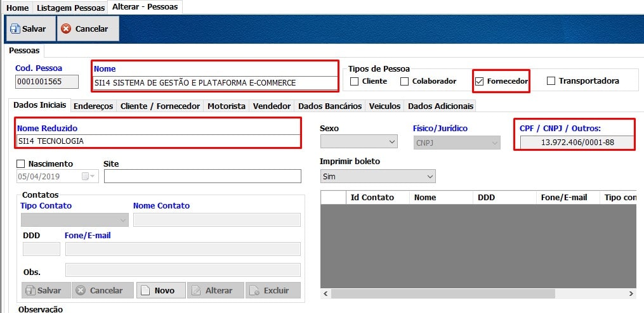
Task: Click the Contatos section Salvar button
Action: 46,290
